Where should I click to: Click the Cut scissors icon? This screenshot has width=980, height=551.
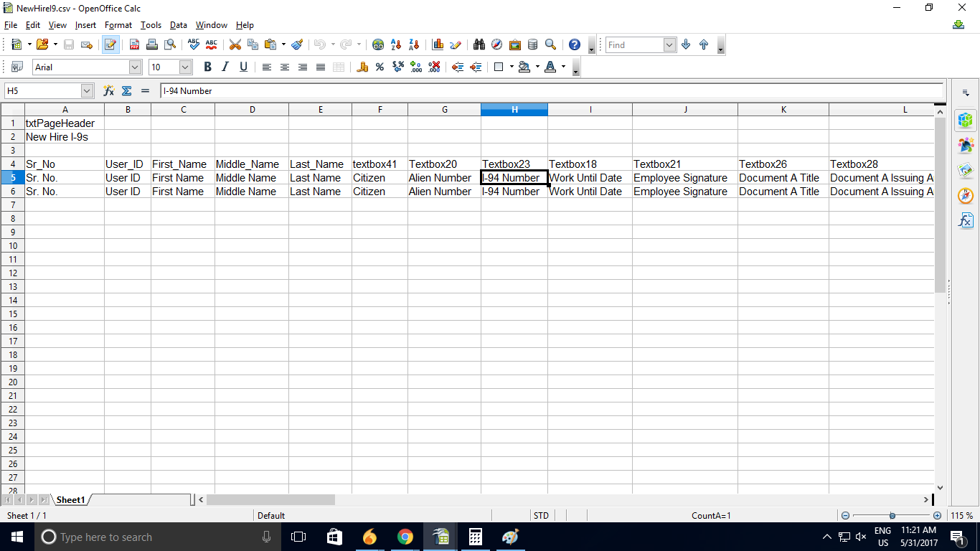tap(235, 44)
